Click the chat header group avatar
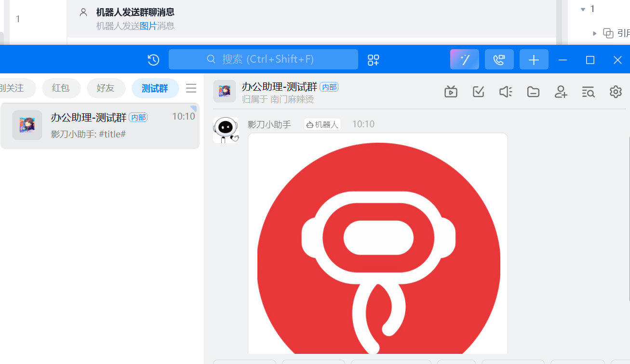 [225, 92]
